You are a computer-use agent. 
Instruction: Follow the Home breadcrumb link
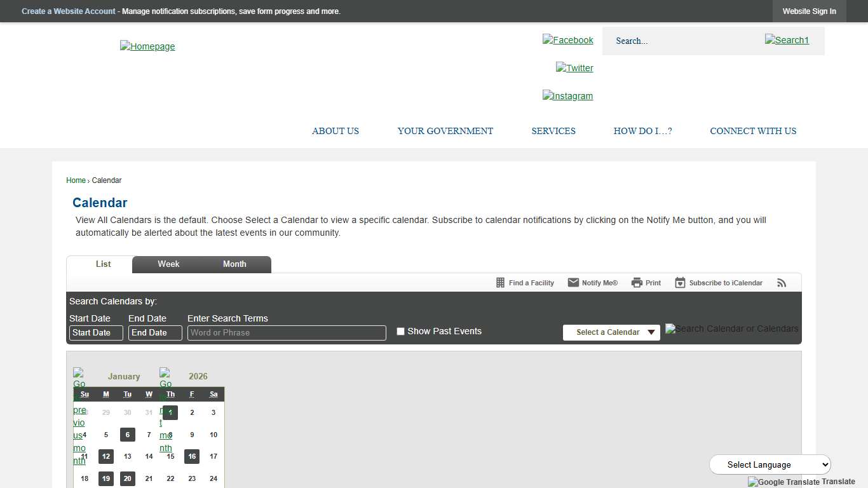[76, 180]
